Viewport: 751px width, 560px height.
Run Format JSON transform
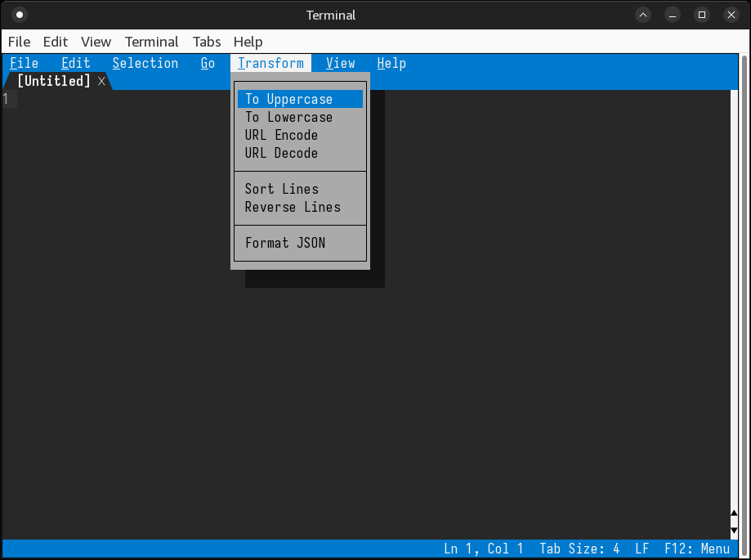284,243
